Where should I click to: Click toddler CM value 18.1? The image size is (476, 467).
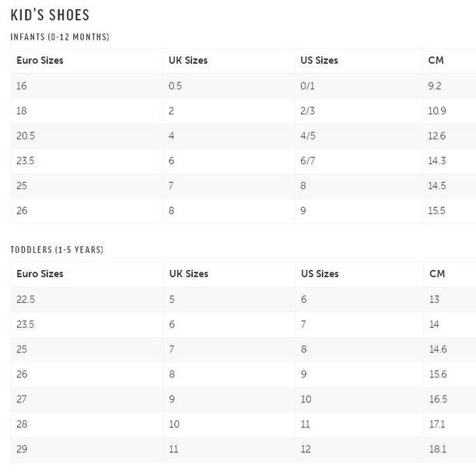[437, 449]
